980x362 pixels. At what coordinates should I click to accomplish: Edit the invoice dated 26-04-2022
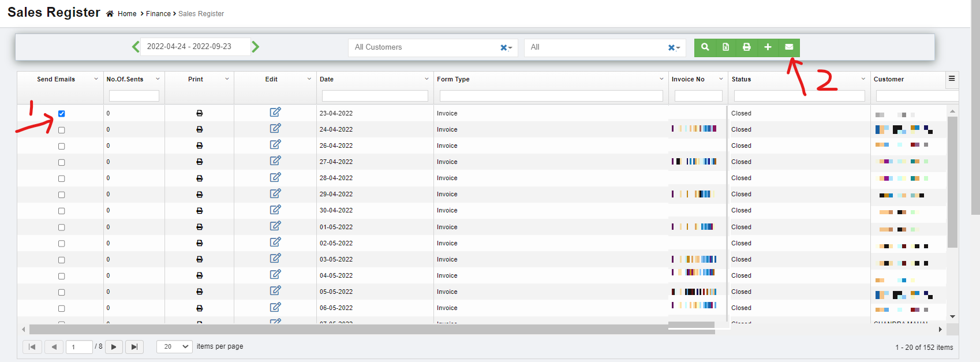(x=275, y=145)
